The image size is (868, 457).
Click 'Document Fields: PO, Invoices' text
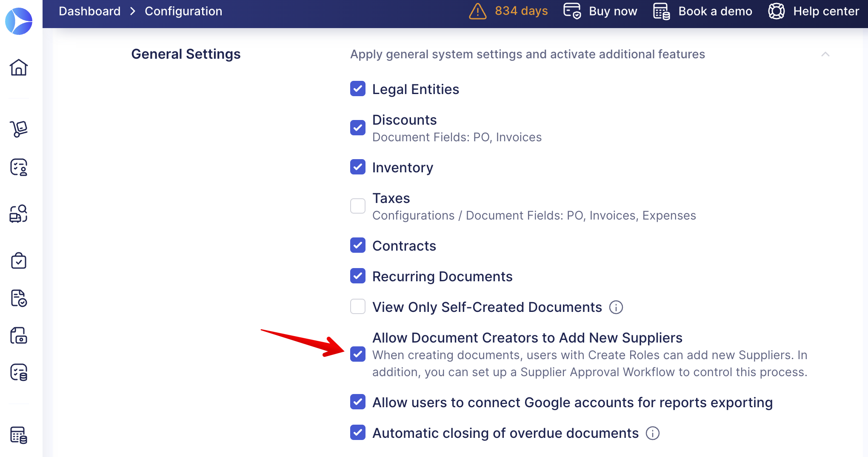click(x=457, y=137)
